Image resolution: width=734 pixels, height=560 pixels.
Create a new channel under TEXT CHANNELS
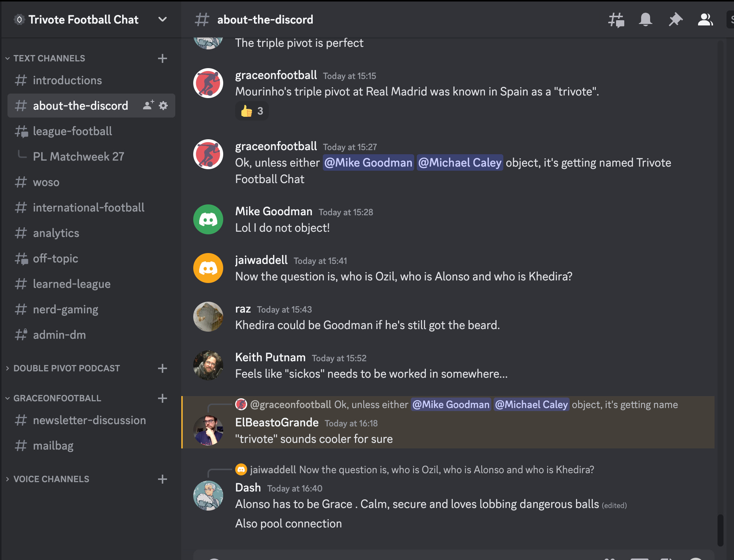pos(163,58)
